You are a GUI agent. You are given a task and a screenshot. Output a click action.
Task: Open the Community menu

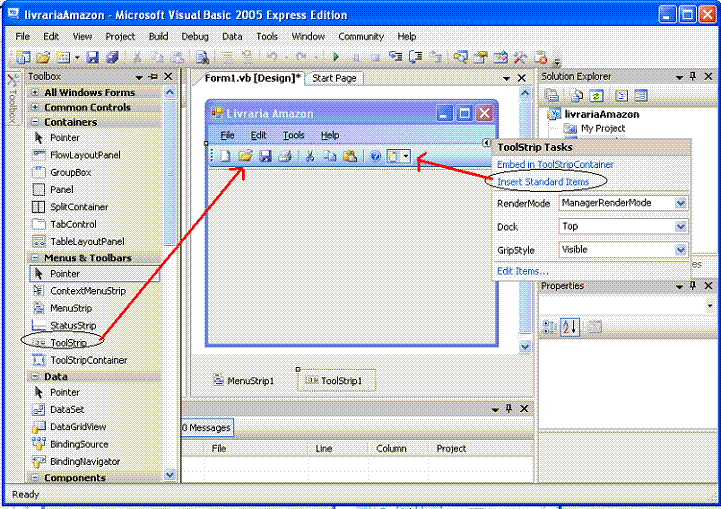coord(361,36)
